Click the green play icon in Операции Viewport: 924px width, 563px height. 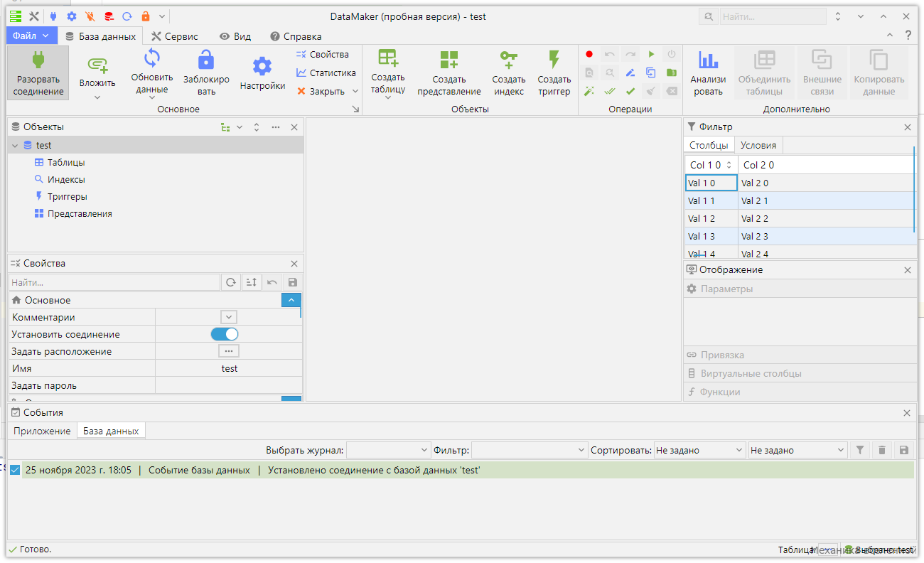(x=651, y=54)
